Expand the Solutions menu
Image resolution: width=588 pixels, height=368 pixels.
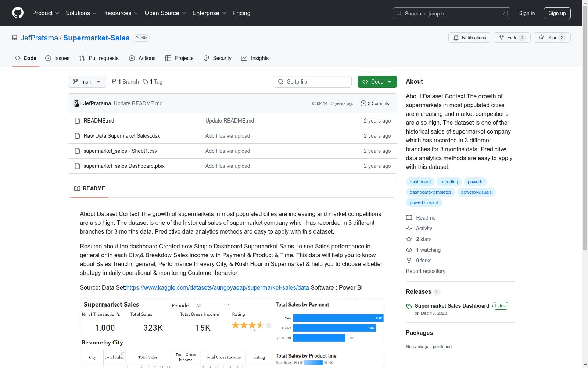click(x=81, y=13)
